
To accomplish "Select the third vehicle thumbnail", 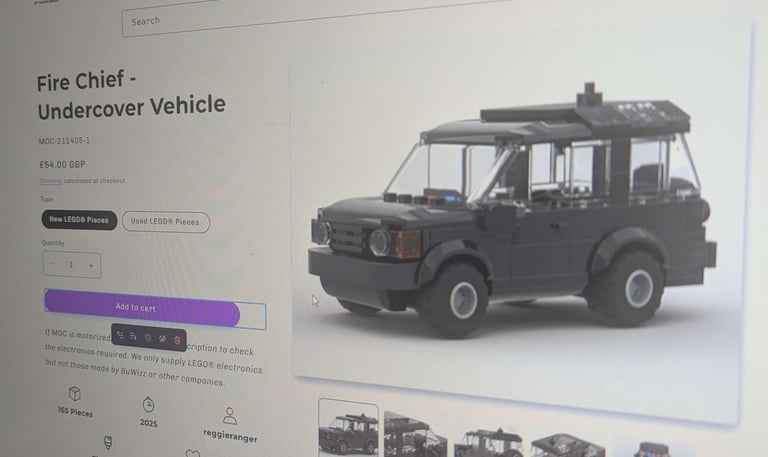I will [488, 442].
